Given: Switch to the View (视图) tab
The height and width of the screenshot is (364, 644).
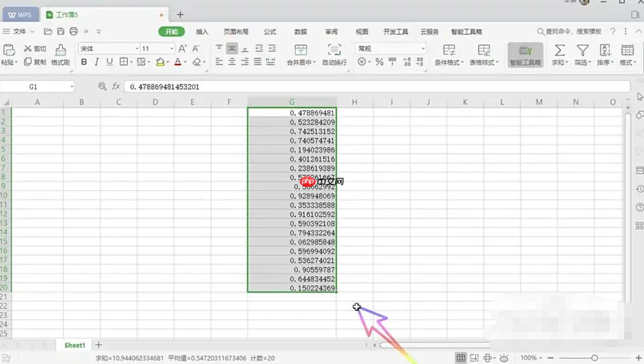Looking at the screenshot, I should point(362,32).
